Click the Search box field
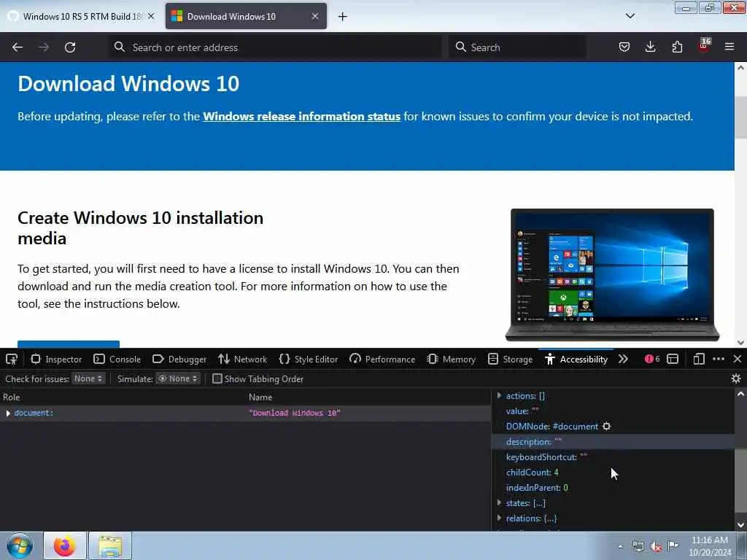 [x=517, y=47]
